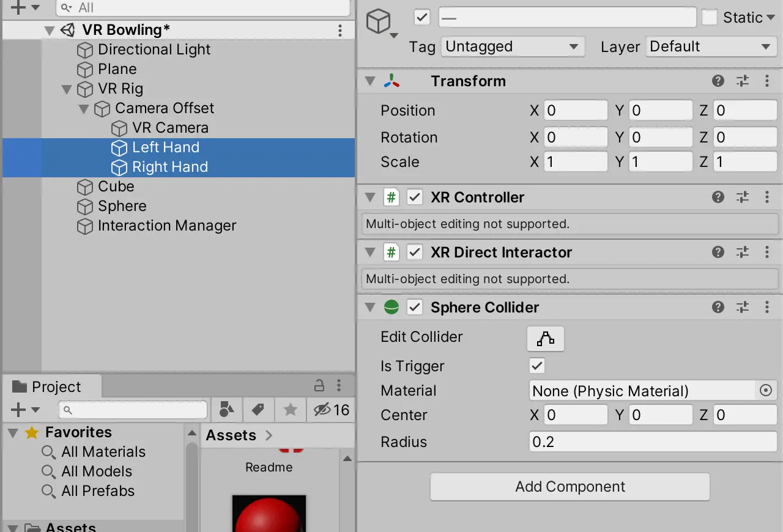Collapse the Transform component
Screen dimensions: 783x532
tap(369, 81)
